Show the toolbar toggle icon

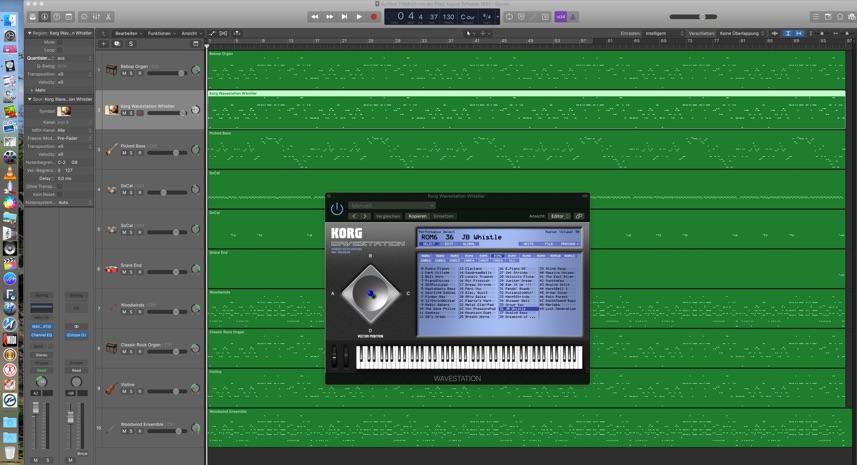coord(69,17)
